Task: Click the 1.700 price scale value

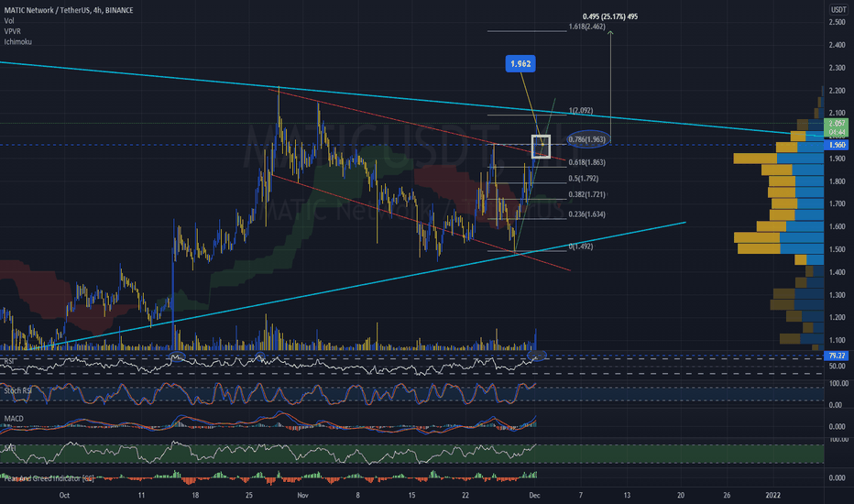Action: [x=837, y=203]
